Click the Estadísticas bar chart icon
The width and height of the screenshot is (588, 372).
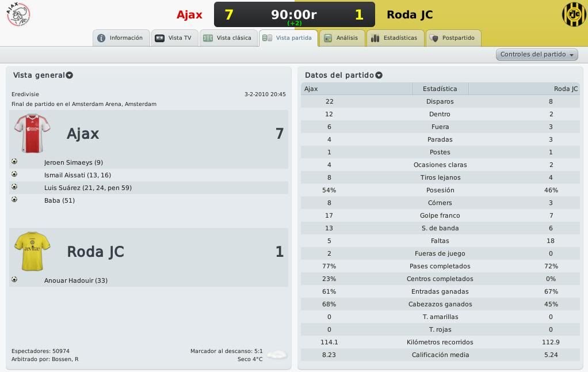375,38
